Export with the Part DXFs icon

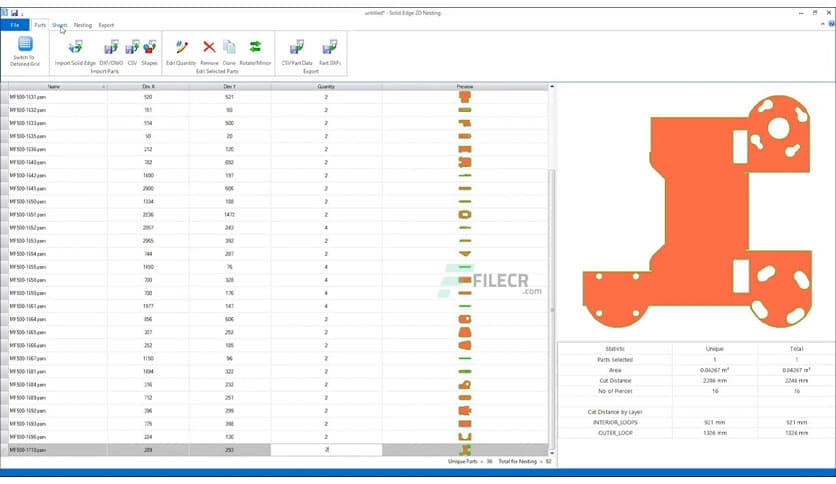(x=329, y=47)
